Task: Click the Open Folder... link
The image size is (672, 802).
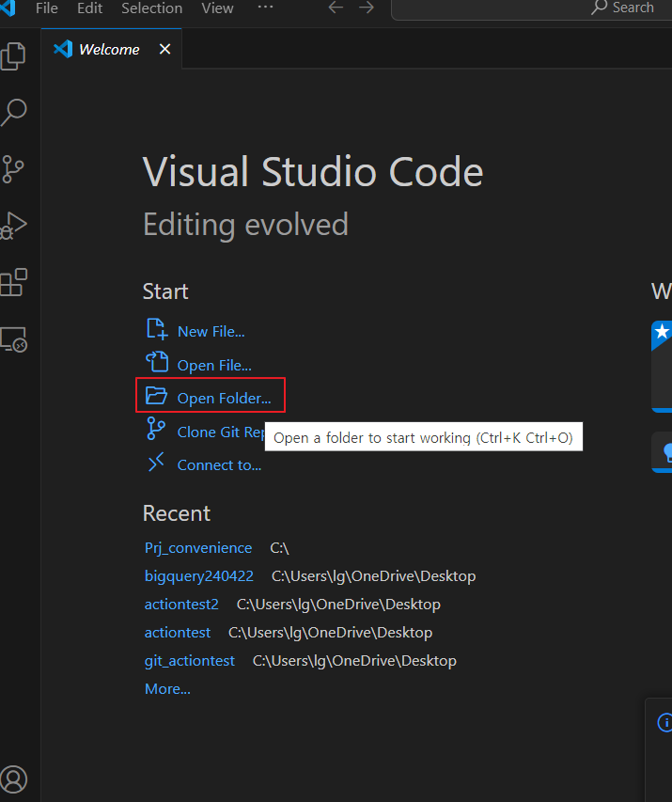Action: [x=224, y=399]
